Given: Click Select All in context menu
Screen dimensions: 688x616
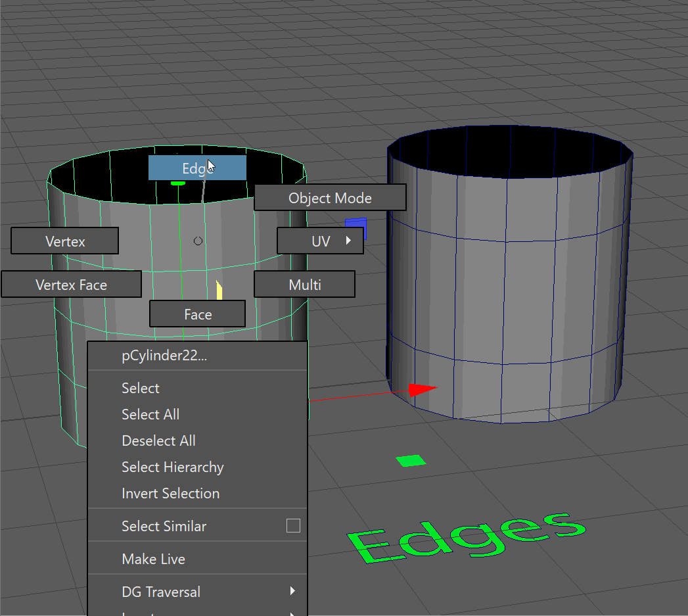Looking at the screenshot, I should tap(150, 415).
